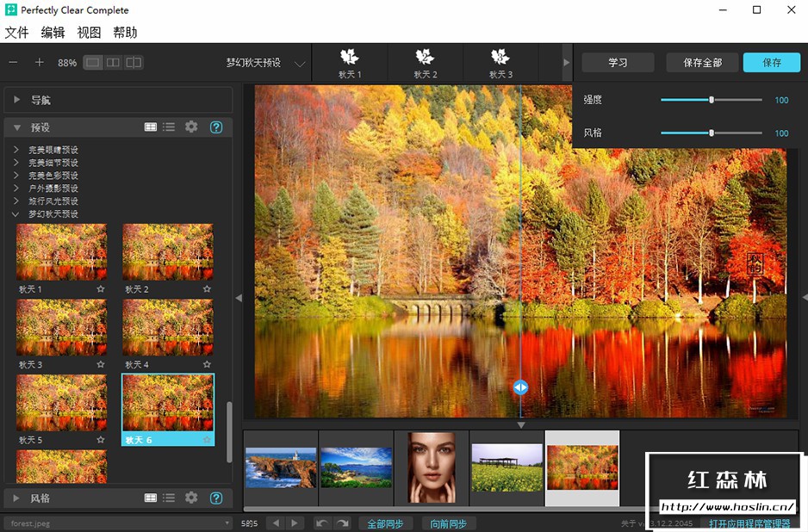Open help for the 预设 panel
Screen dimensions: 808x532
[x=216, y=127]
